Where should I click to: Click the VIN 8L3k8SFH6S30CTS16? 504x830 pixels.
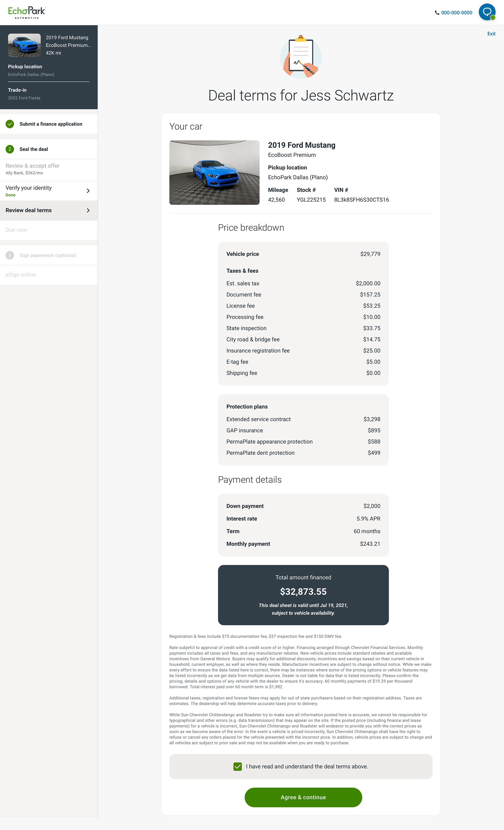pos(361,200)
